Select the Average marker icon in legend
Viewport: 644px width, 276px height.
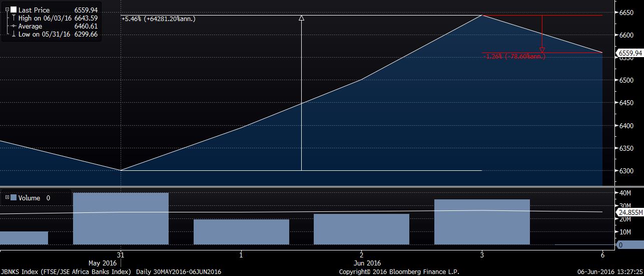14,26
